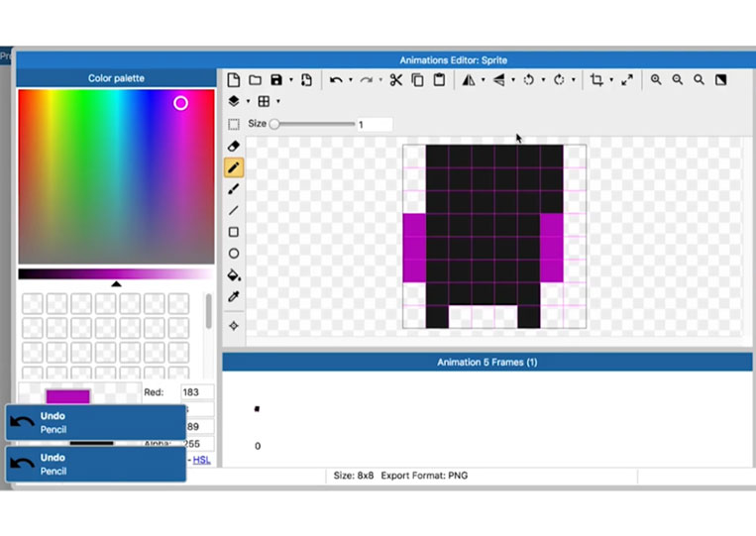The image size is (756, 536).
Task: Open the layers icon
Action: tap(234, 101)
